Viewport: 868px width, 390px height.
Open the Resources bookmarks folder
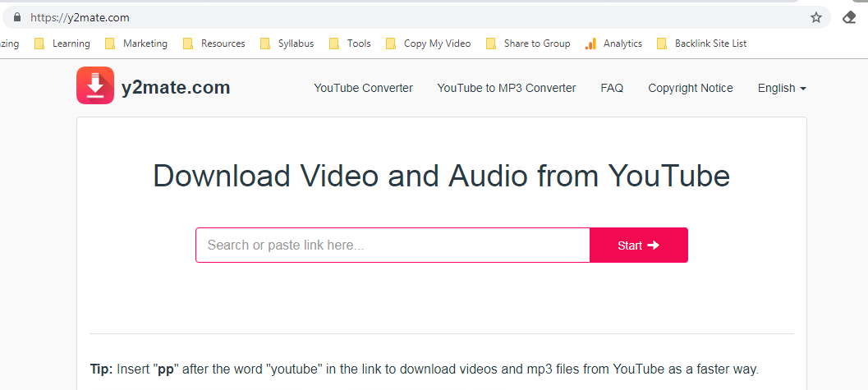point(214,44)
